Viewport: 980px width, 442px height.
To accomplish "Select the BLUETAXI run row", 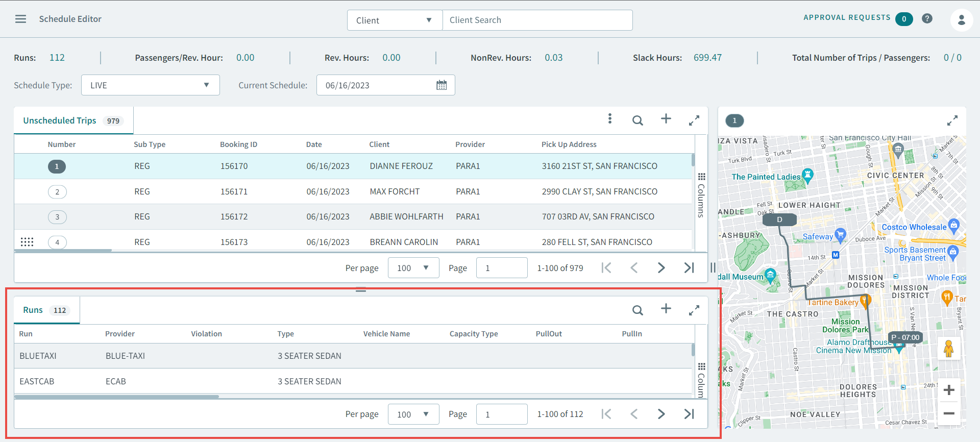I will 353,356.
